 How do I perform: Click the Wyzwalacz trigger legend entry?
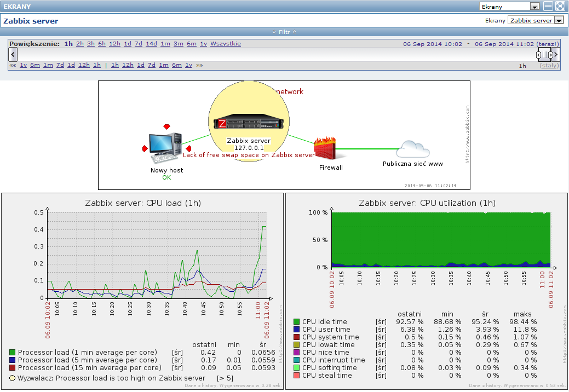[122, 378]
